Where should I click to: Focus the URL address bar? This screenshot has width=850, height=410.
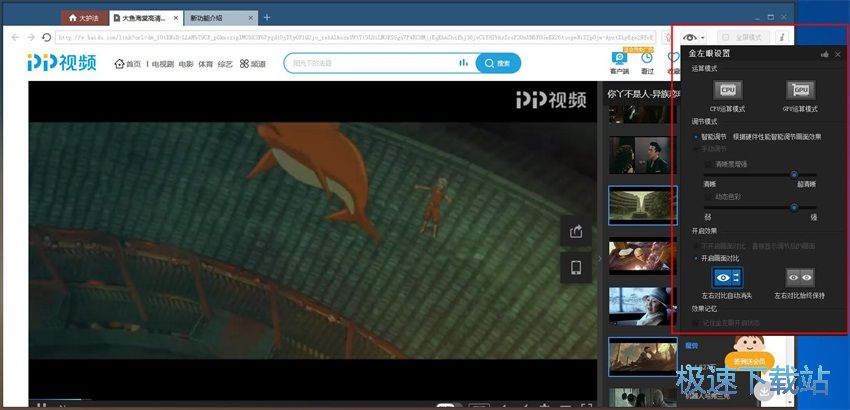(356, 37)
